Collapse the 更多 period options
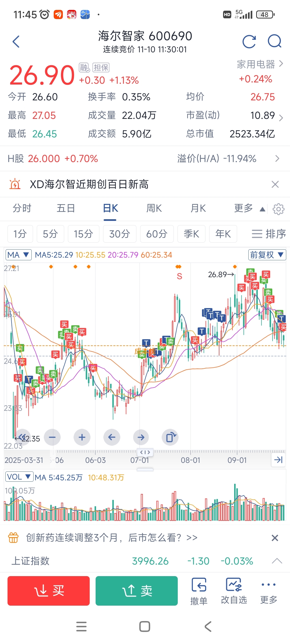 [249, 208]
